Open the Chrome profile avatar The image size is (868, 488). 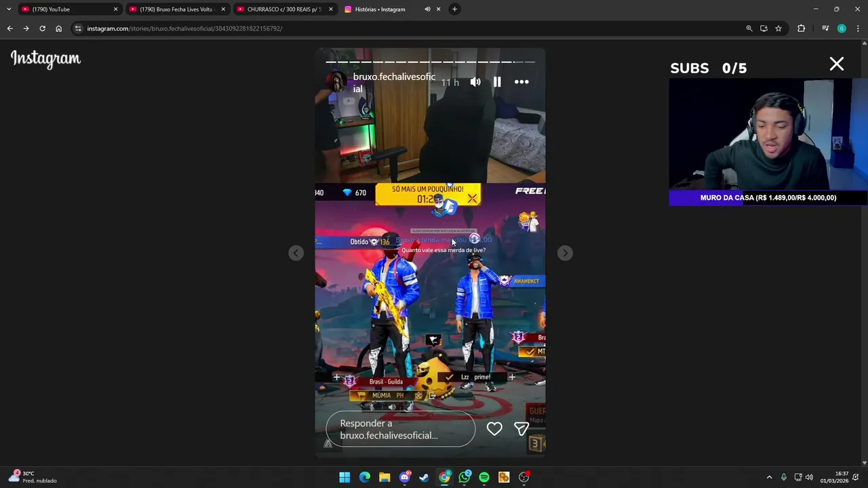point(842,28)
